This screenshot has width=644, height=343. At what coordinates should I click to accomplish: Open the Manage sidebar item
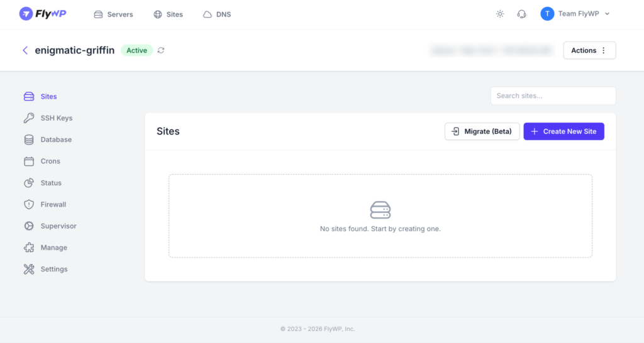click(53, 248)
